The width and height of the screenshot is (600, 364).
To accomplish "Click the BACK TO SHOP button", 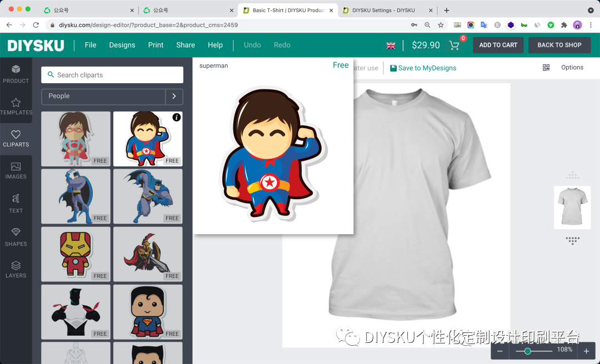I will point(559,45).
